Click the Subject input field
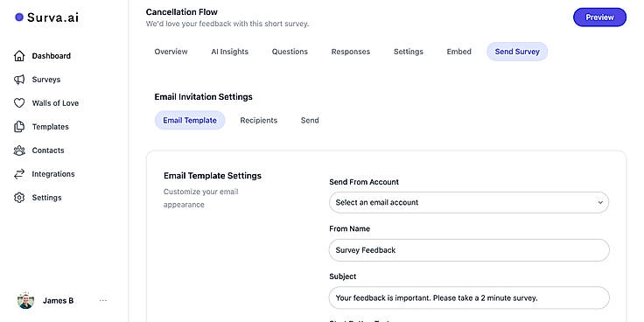 [x=469, y=298]
